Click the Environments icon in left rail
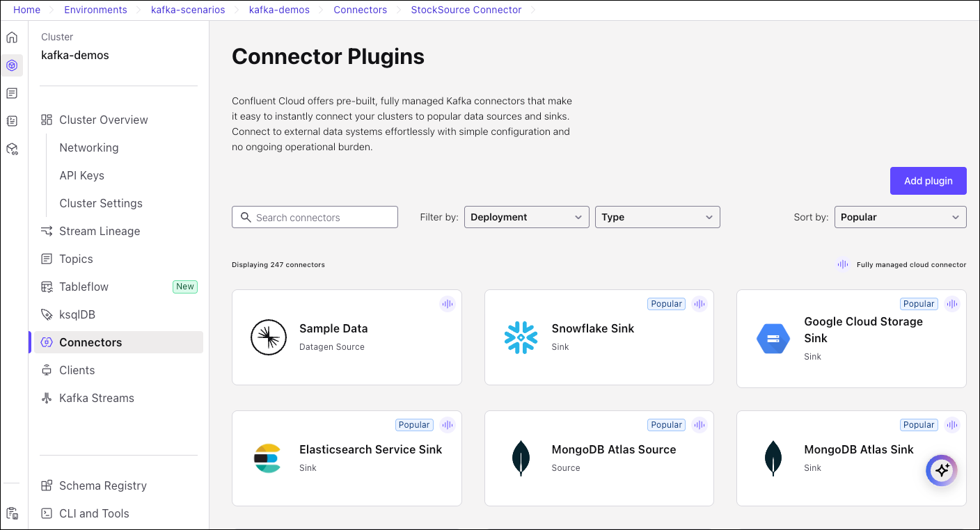The width and height of the screenshot is (980, 530). (x=12, y=65)
